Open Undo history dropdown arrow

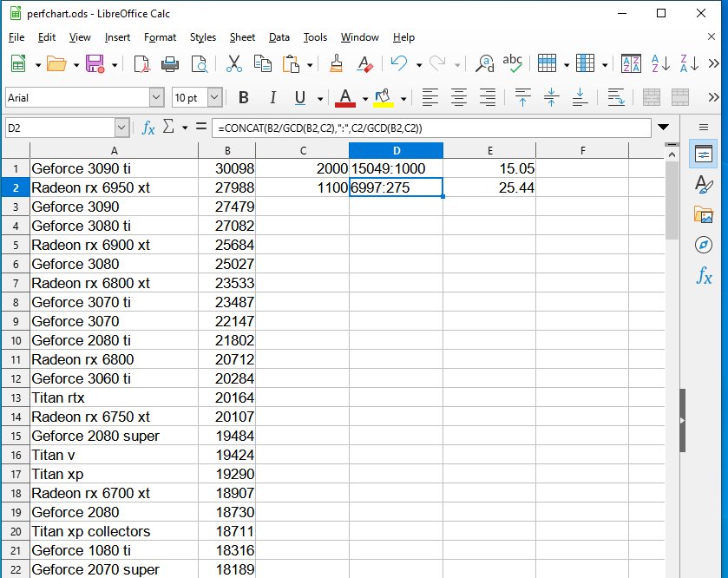pyautogui.click(x=419, y=65)
